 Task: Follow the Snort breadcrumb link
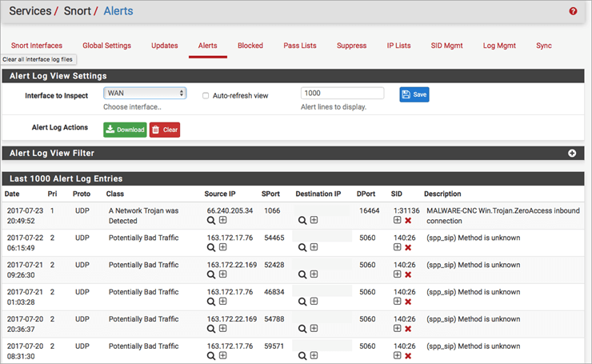[78, 11]
